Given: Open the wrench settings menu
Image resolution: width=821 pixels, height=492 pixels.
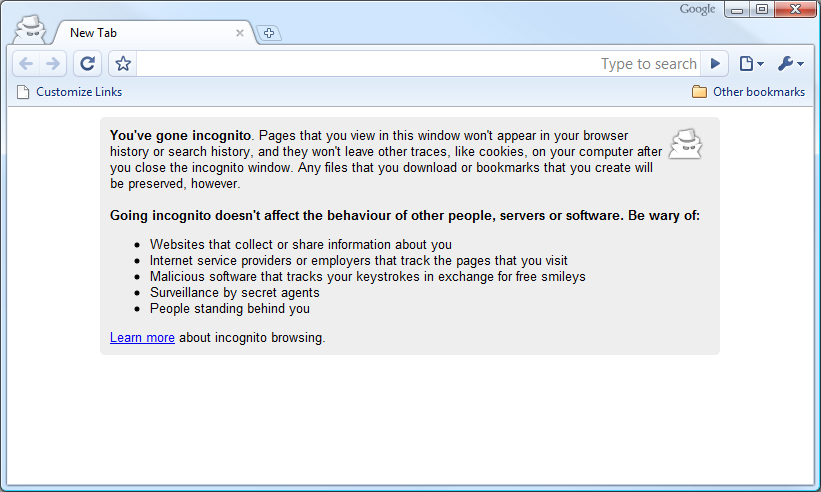Looking at the screenshot, I should point(790,64).
